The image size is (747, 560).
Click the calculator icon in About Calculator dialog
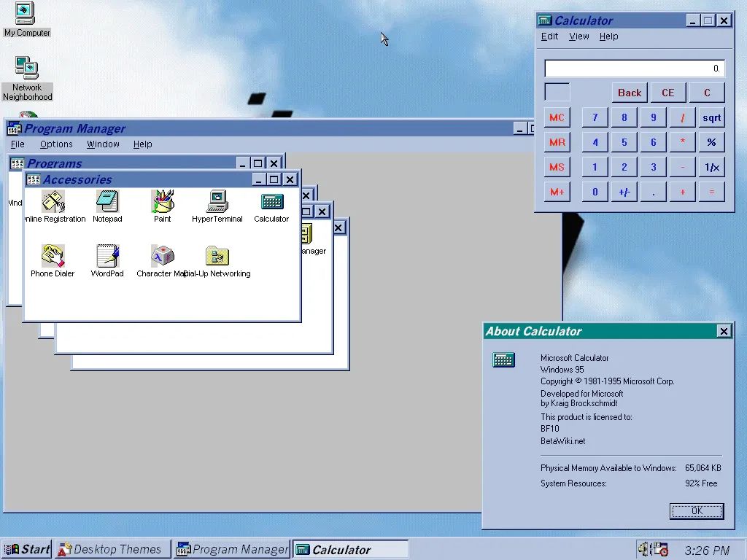click(503, 360)
